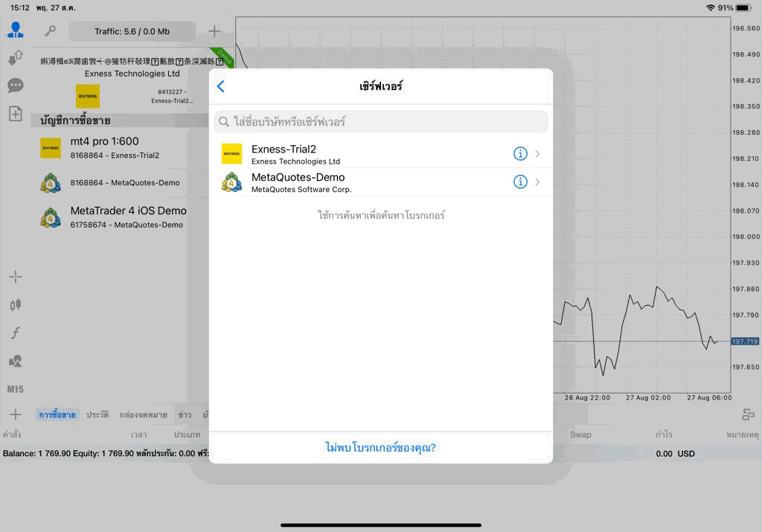The image size is (762, 532).
Task: Select the mt4 pro 1:600 account
Action: 121,148
